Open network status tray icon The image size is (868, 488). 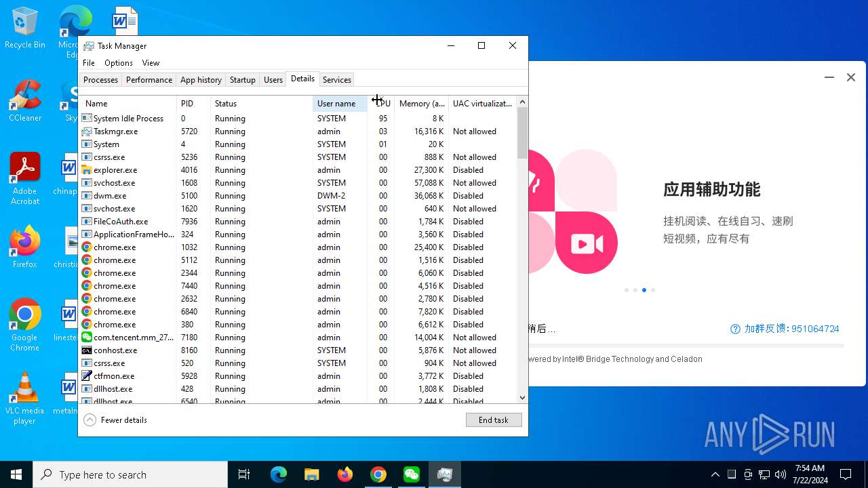tap(764, 474)
